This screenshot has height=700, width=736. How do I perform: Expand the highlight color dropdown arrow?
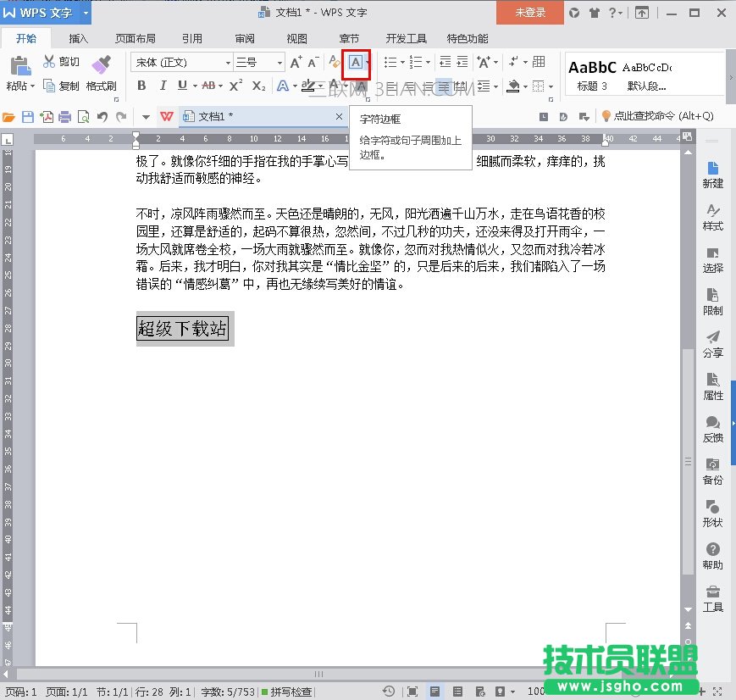pos(321,87)
